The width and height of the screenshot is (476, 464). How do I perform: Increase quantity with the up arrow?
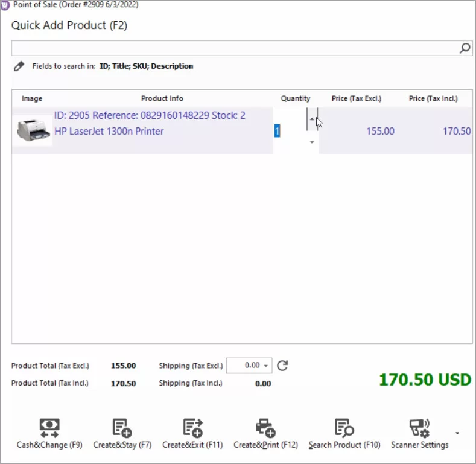point(312,119)
